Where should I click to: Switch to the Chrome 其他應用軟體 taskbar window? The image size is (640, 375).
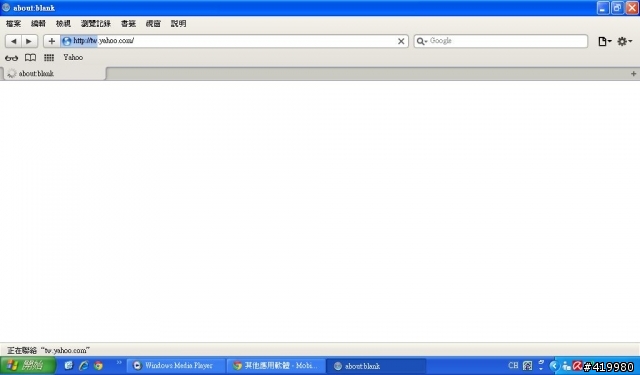pyautogui.click(x=276, y=366)
